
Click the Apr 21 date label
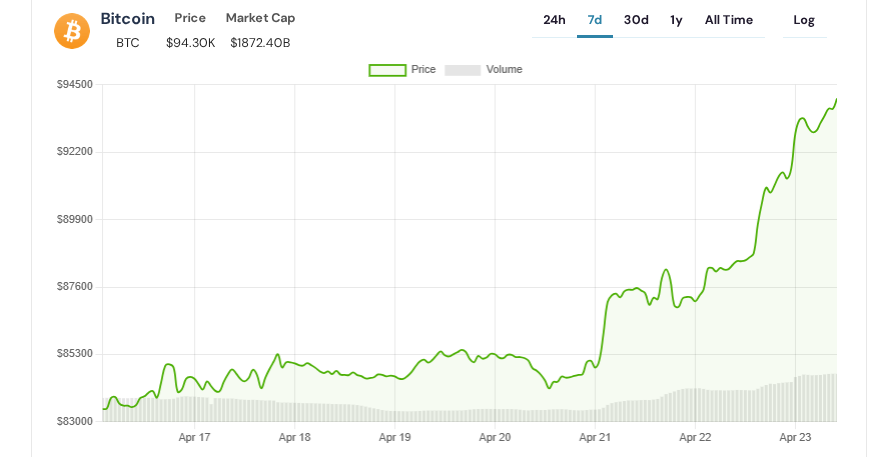tap(595, 438)
